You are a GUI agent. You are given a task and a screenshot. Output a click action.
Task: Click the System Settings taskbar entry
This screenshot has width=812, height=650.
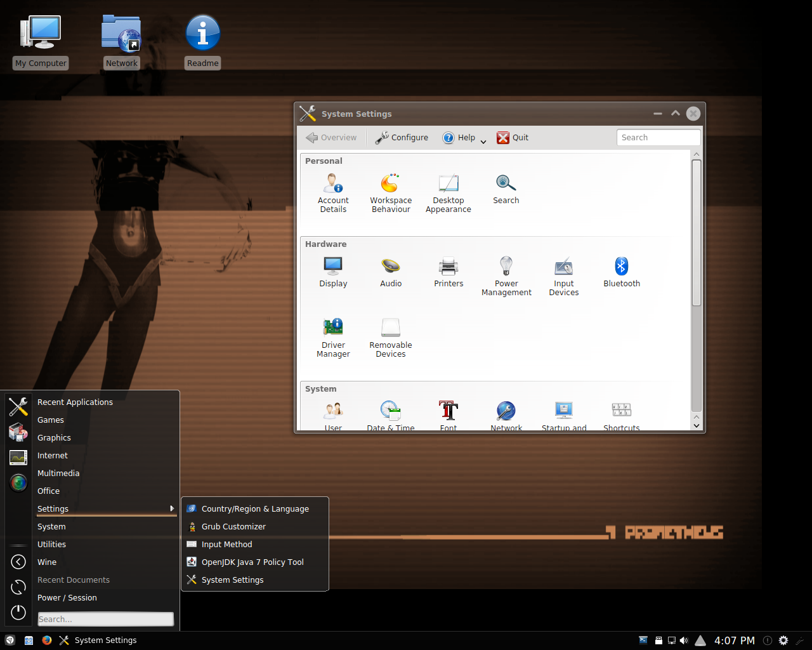(98, 640)
